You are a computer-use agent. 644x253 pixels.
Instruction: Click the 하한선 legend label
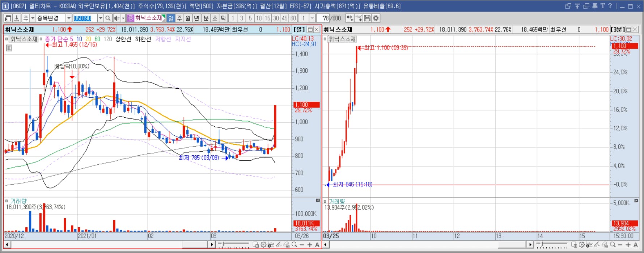click(x=143, y=39)
